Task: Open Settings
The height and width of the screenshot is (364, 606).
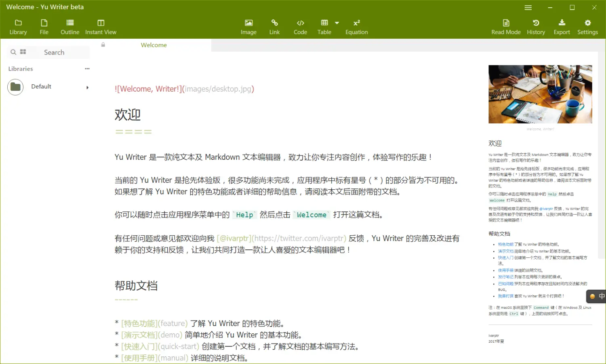Action: (587, 27)
